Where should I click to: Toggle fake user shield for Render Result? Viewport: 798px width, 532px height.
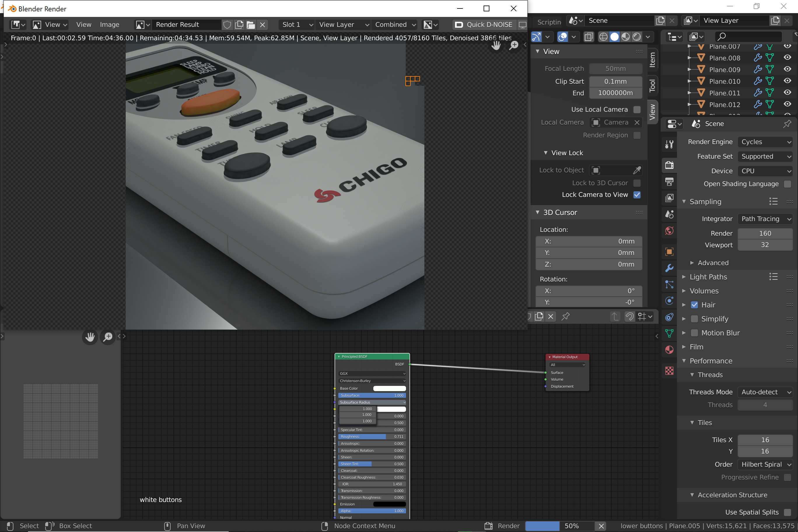(x=227, y=24)
